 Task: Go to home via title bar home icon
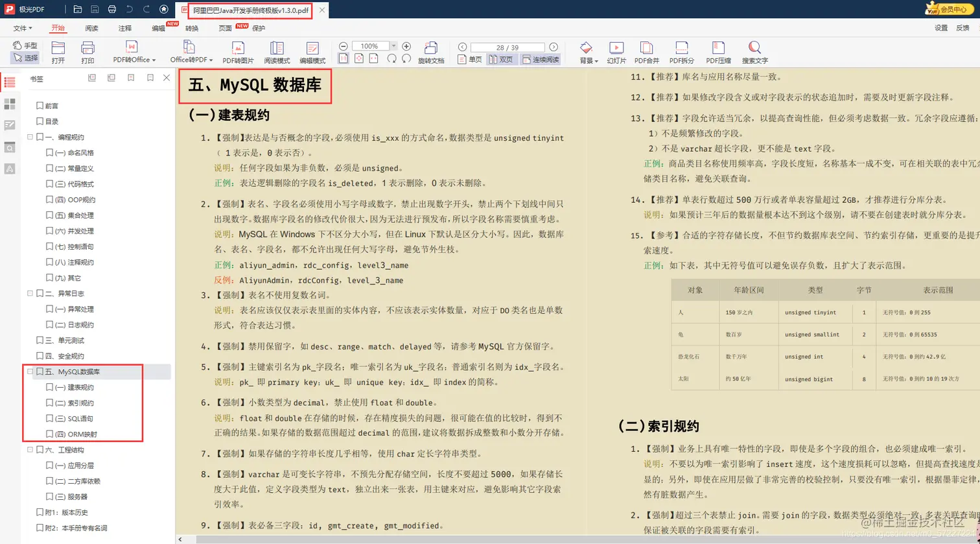coord(164,10)
